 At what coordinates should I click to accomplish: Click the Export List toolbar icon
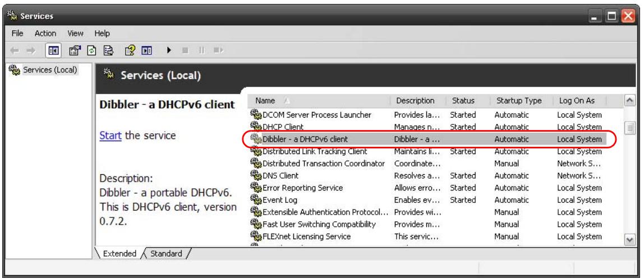pos(108,50)
